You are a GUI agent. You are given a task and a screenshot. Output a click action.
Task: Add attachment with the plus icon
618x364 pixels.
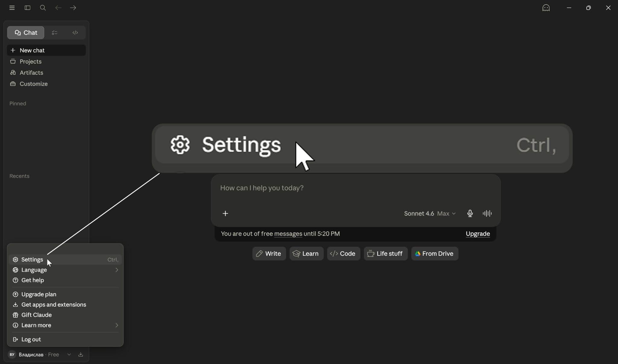[x=225, y=214]
